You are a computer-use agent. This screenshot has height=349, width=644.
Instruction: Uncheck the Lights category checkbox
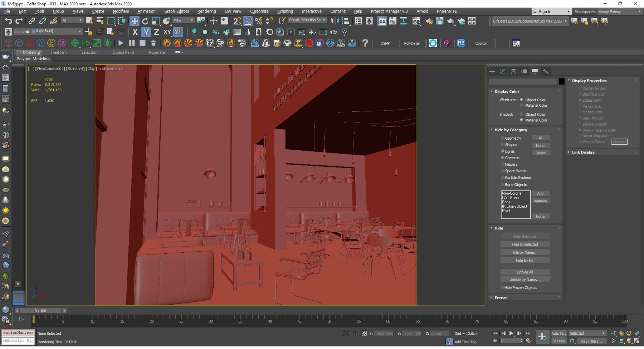click(x=503, y=151)
